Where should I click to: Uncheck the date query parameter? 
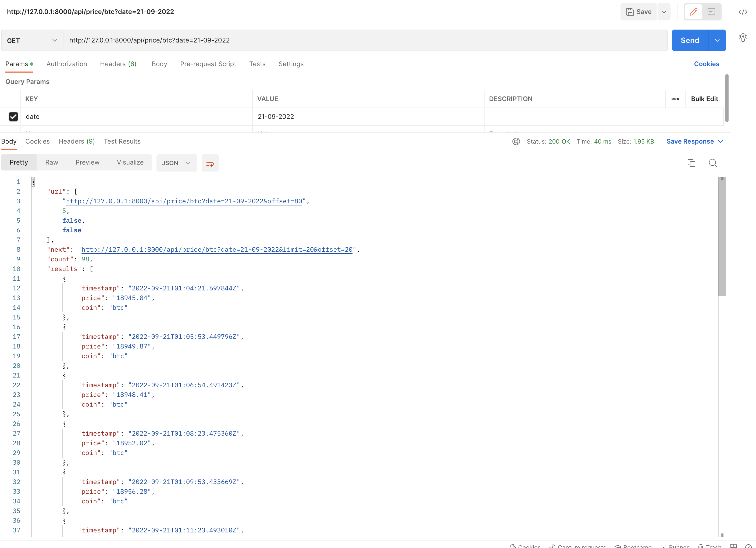click(x=13, y=117)
